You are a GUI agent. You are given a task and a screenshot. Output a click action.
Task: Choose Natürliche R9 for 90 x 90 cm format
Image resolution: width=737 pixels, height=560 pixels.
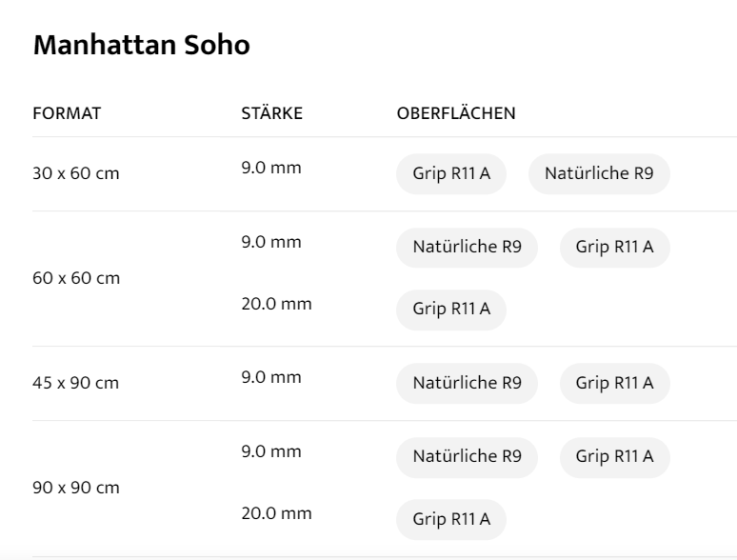click(x=467, y=457)
